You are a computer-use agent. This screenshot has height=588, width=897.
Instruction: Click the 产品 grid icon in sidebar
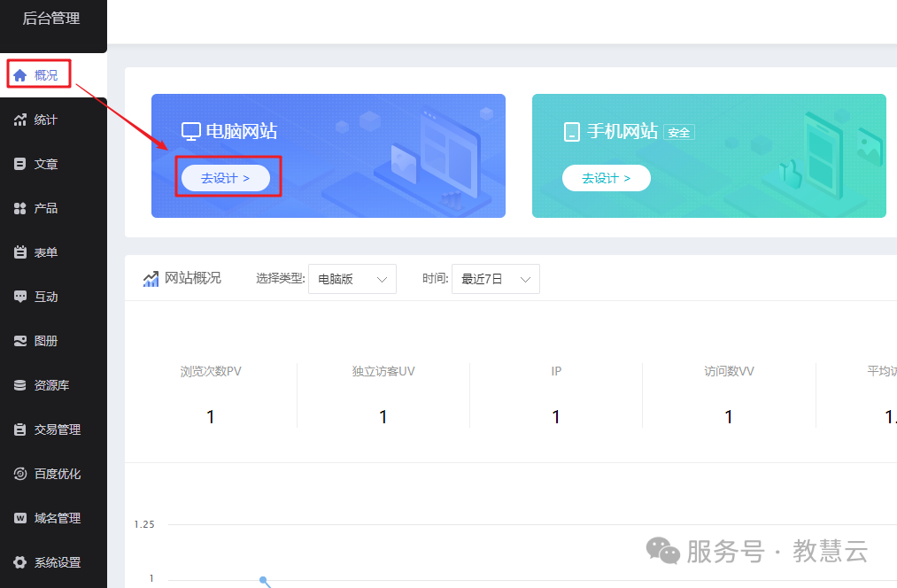[19, 208]
